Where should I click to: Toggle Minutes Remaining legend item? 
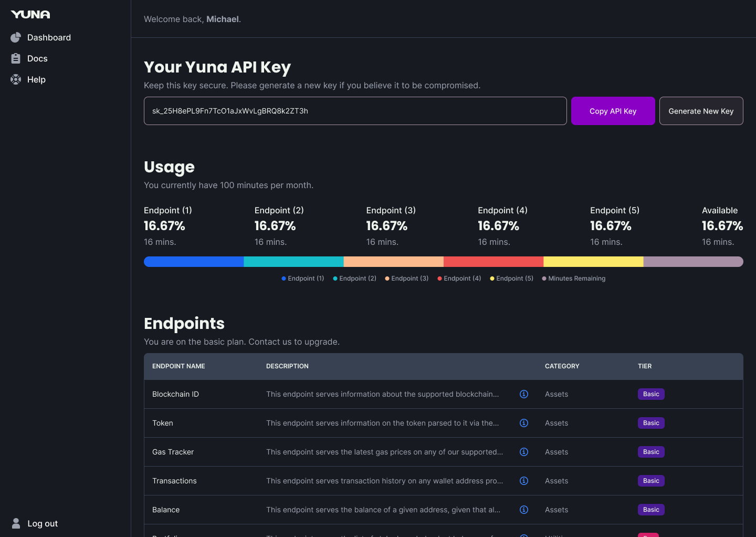coord(574,278)
